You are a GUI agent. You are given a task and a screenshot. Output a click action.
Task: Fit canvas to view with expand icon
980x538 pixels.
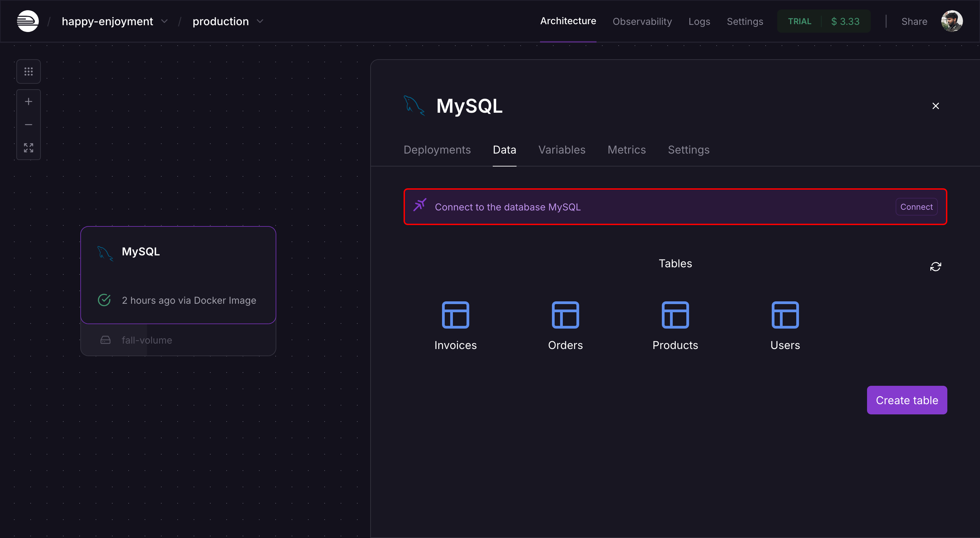pos(29,148)
